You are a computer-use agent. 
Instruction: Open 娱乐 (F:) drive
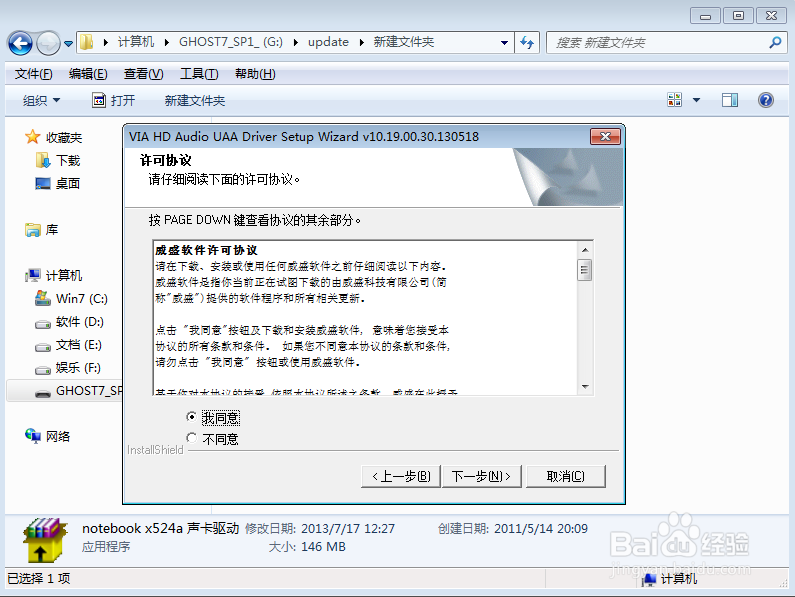78,368
